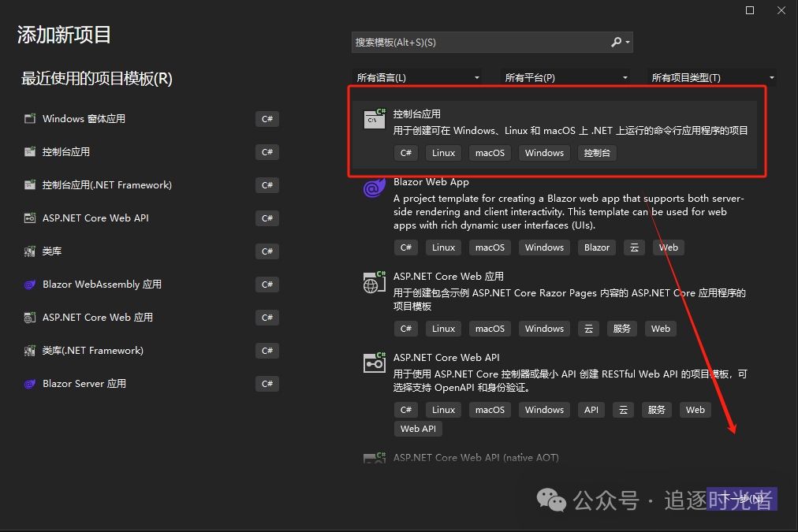Open the search options dropdown arrow
This screenshot has height=532, width=798.
[x=628, y=43]
